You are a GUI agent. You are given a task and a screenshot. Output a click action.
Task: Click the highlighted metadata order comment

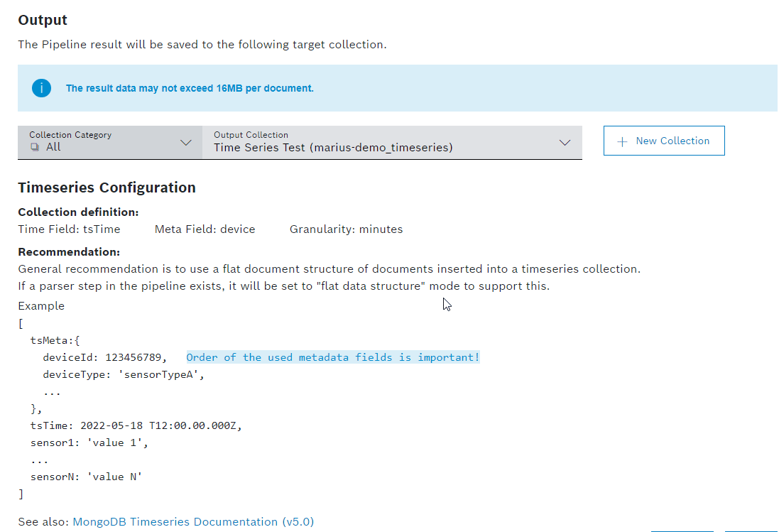point(332,357)
